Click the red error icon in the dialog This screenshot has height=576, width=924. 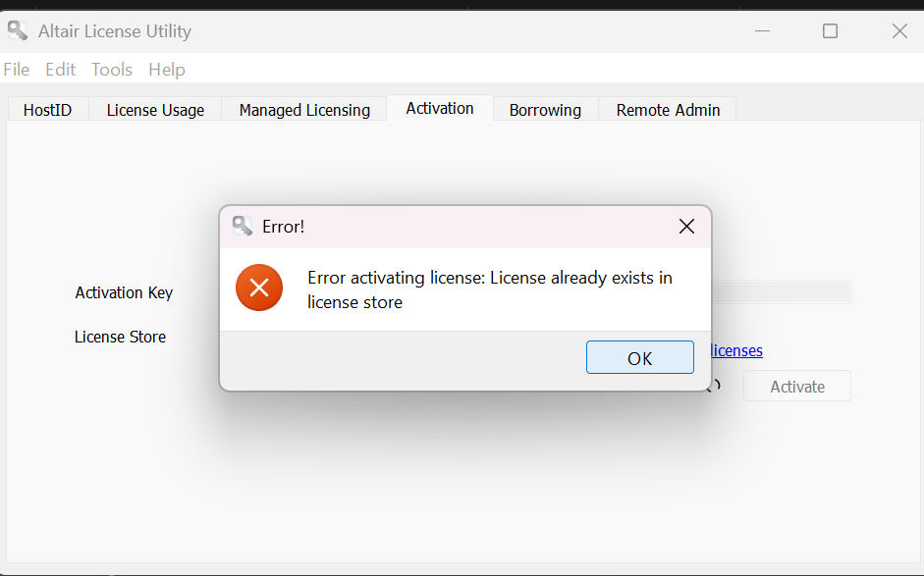(259, 288)
